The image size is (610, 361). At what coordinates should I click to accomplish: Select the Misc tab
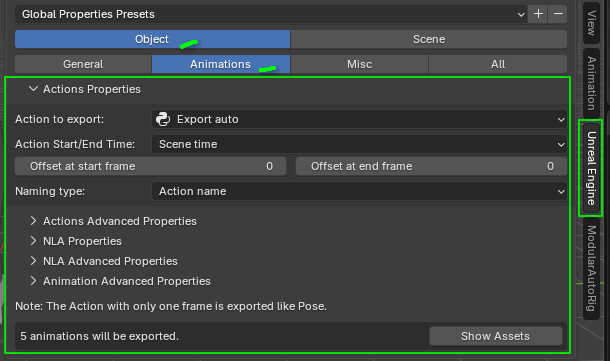[359, 64]
